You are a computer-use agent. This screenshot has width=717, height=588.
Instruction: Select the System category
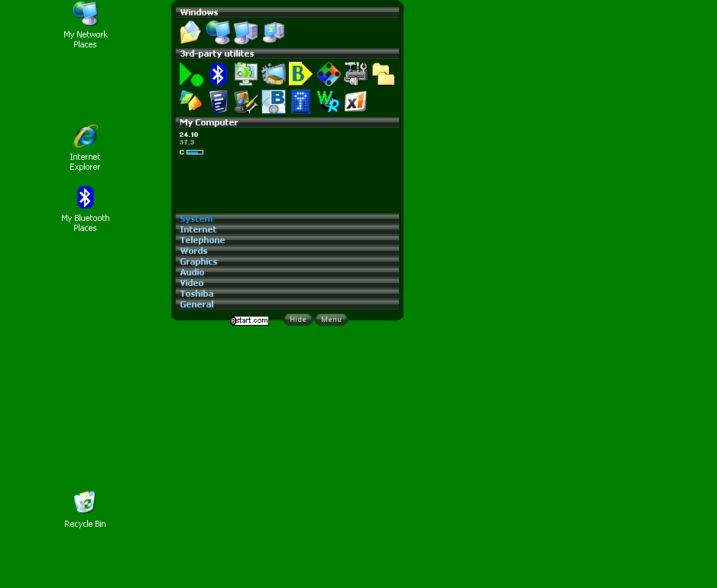tap(287, 219)
